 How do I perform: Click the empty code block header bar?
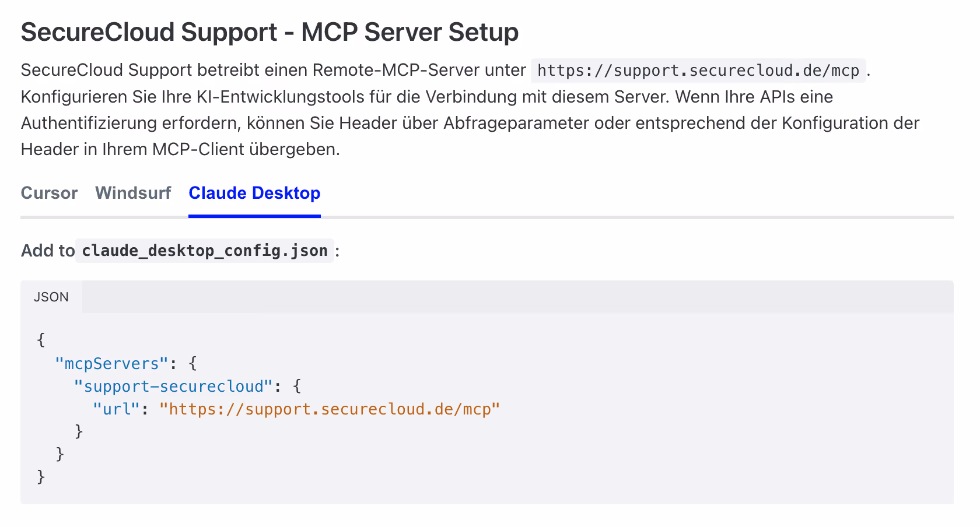[x=518, y=297]
